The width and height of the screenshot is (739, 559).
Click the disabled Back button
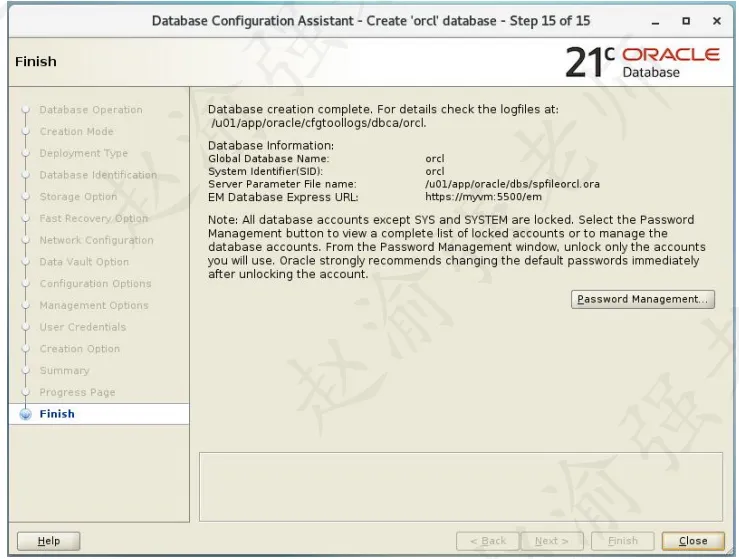(x=487, y=541)
